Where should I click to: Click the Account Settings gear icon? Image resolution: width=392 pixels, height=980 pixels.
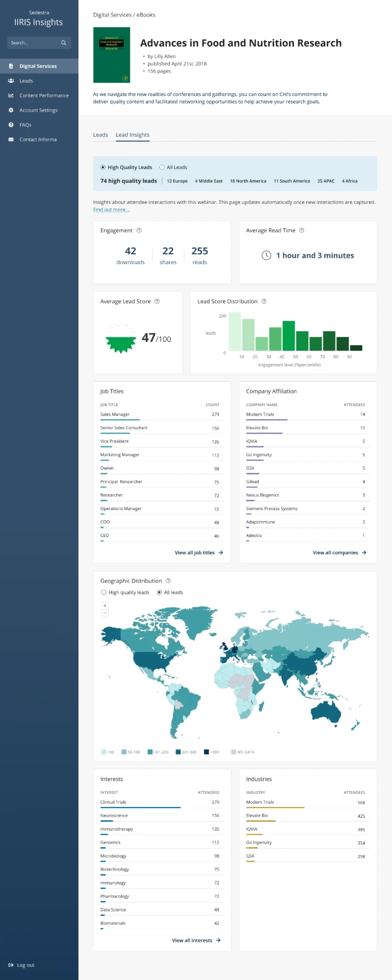point(11,110)
